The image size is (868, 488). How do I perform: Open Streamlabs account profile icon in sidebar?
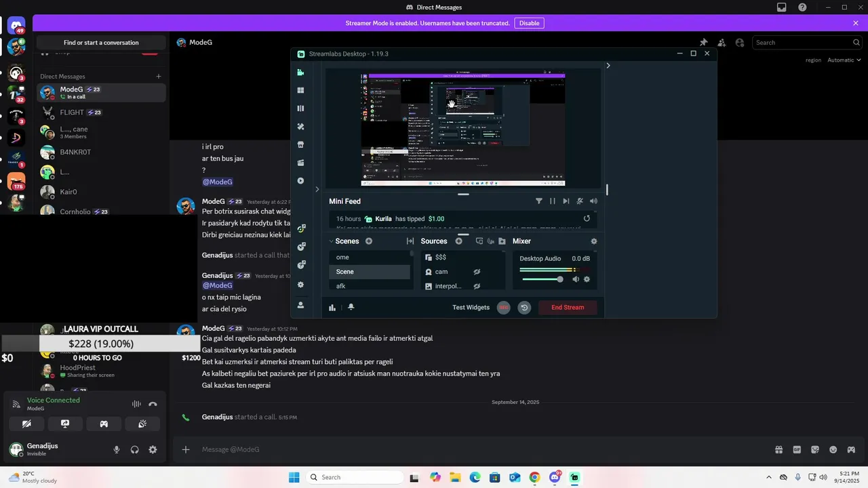300,306
